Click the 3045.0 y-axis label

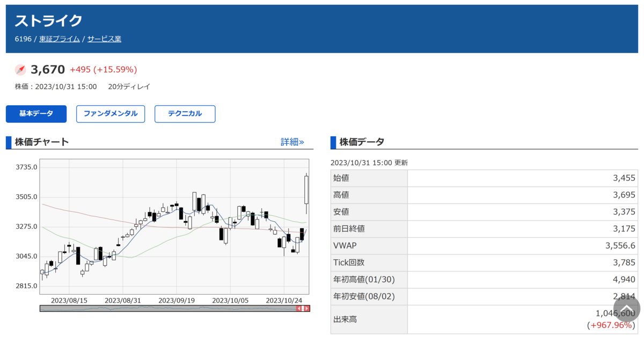26,256
